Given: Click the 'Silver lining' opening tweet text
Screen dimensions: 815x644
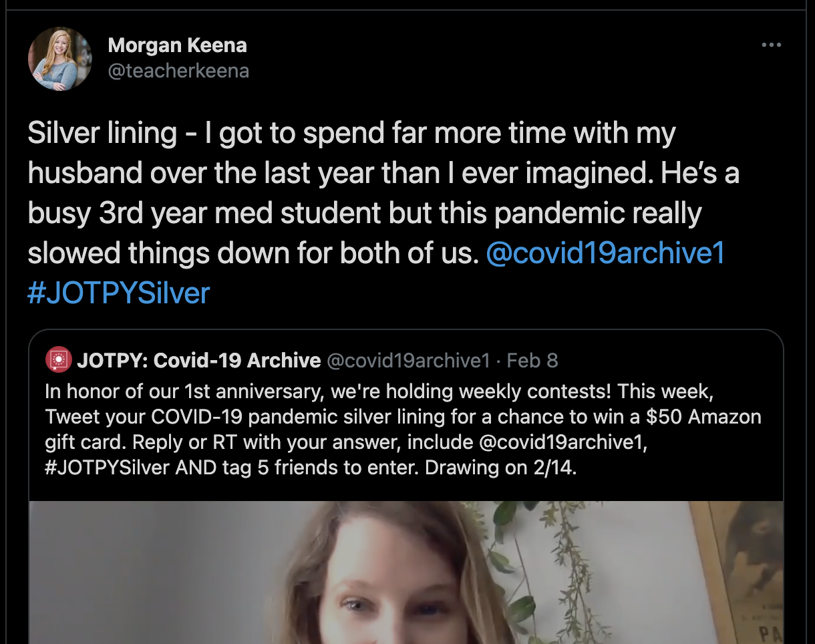Looking at the screenshot, I should pos(102,134).
